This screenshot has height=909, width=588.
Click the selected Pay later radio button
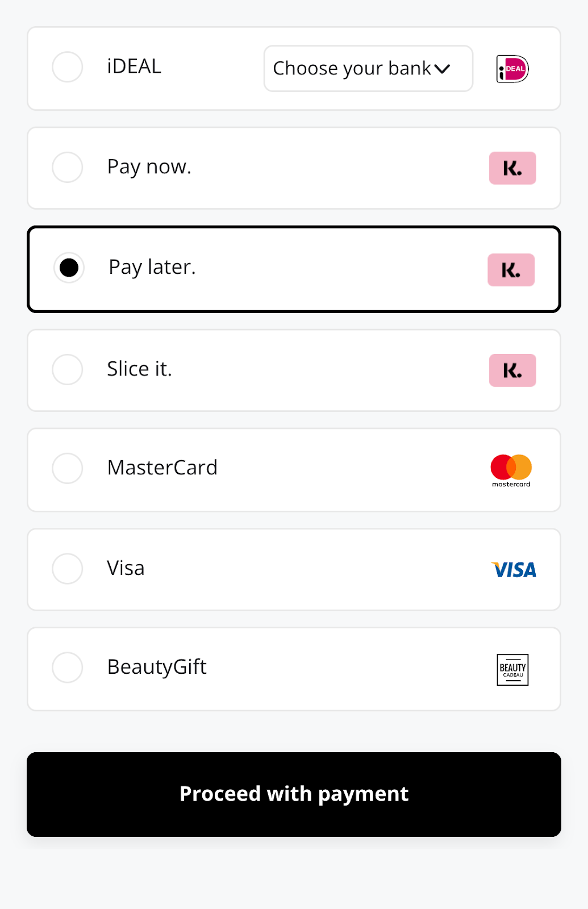[69, 268]
